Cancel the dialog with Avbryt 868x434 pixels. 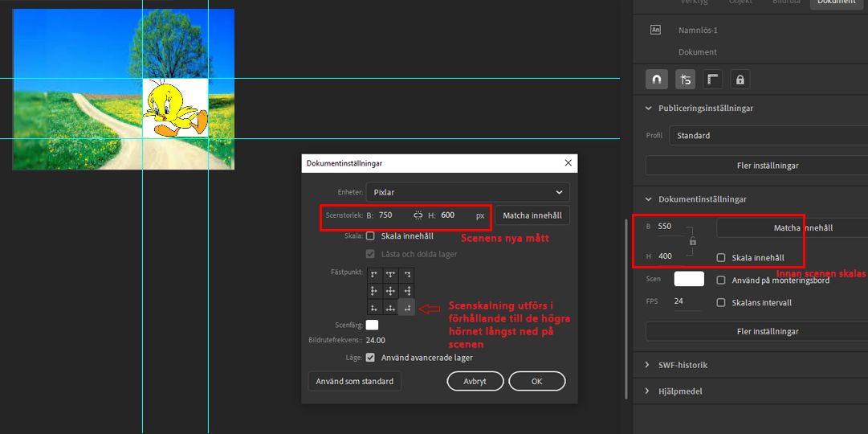pyautogui.click(x=475, y=381)
